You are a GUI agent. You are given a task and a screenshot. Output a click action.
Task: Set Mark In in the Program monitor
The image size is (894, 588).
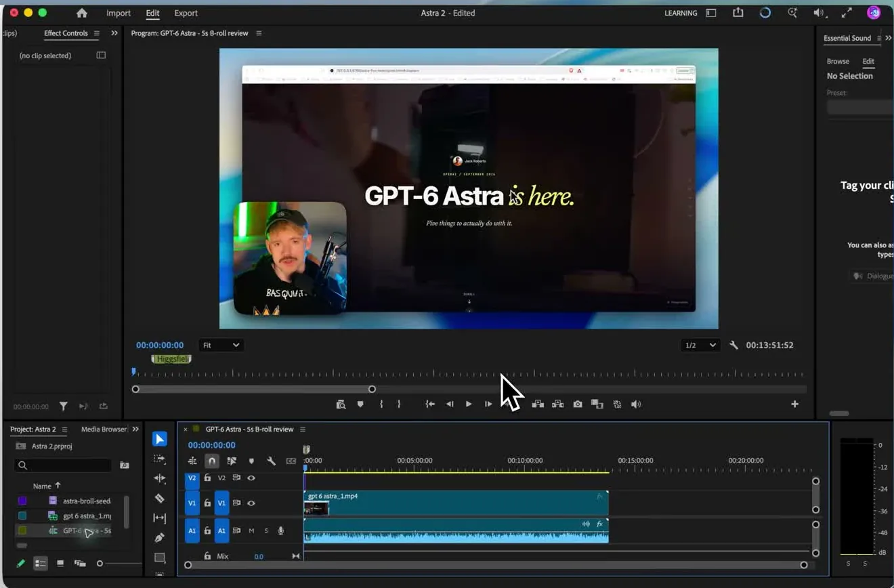coord(381,404)
